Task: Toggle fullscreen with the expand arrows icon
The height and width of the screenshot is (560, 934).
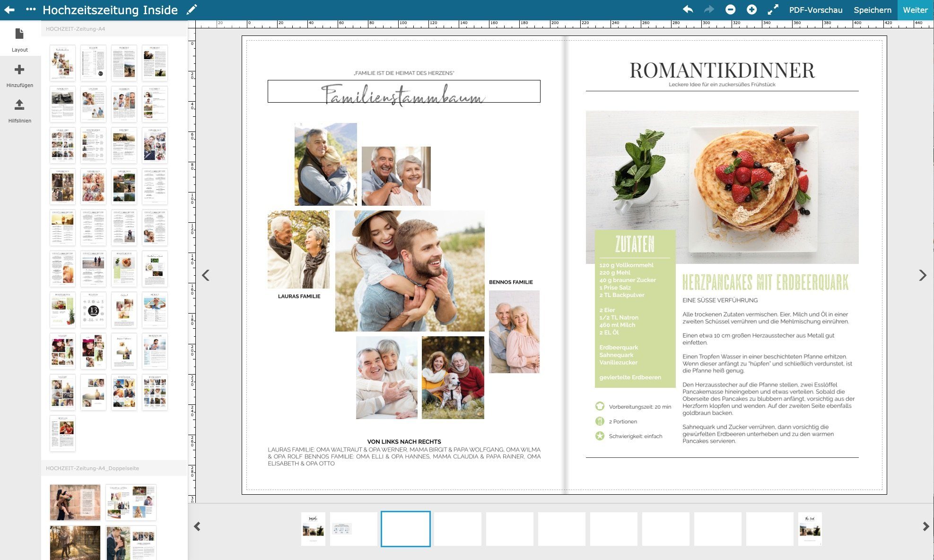Action: [x=773, y=9]
